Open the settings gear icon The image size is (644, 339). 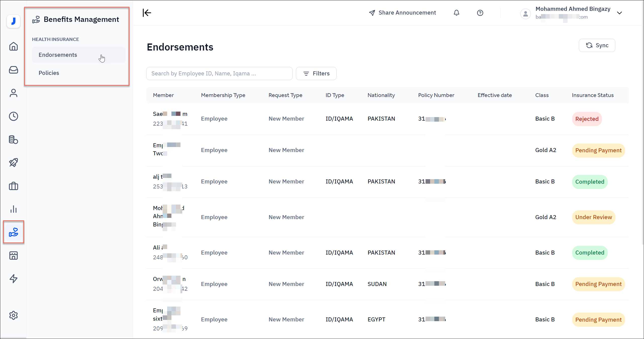click(x=13, y=315)
